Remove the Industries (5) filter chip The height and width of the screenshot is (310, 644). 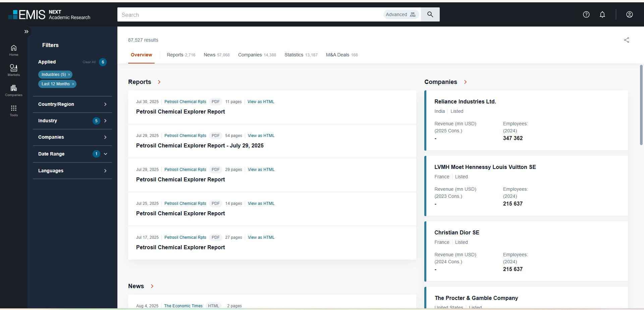tap(69, 75)
